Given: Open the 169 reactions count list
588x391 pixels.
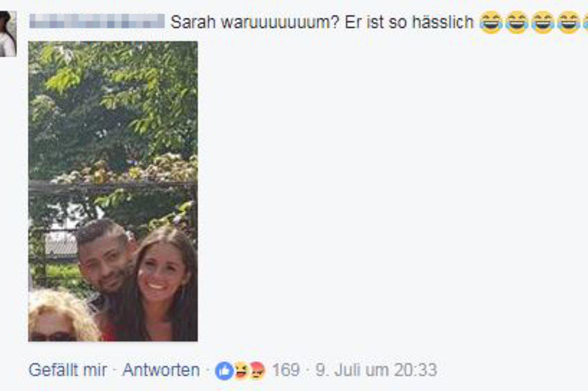Looking at the screenshot, I should pos(286,370).
